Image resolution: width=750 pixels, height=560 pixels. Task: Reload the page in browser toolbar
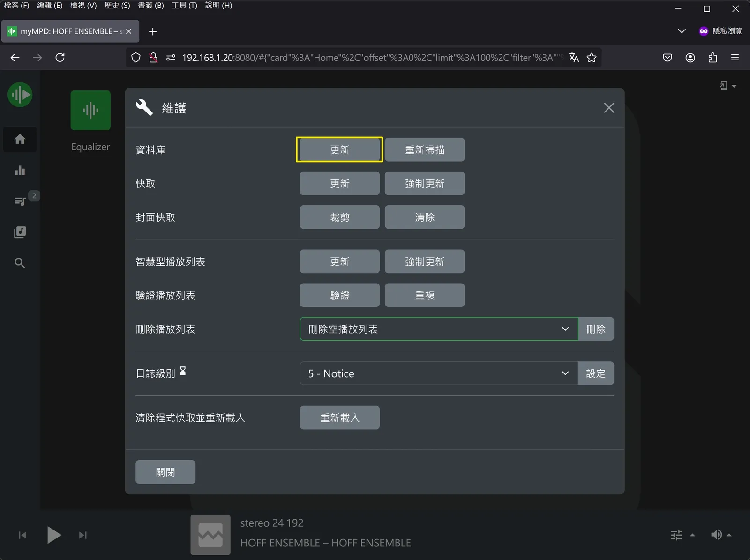point(60,58)
